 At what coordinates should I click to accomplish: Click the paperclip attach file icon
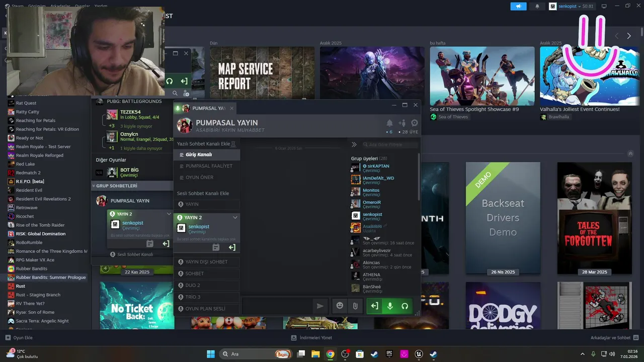pos(355,306)
